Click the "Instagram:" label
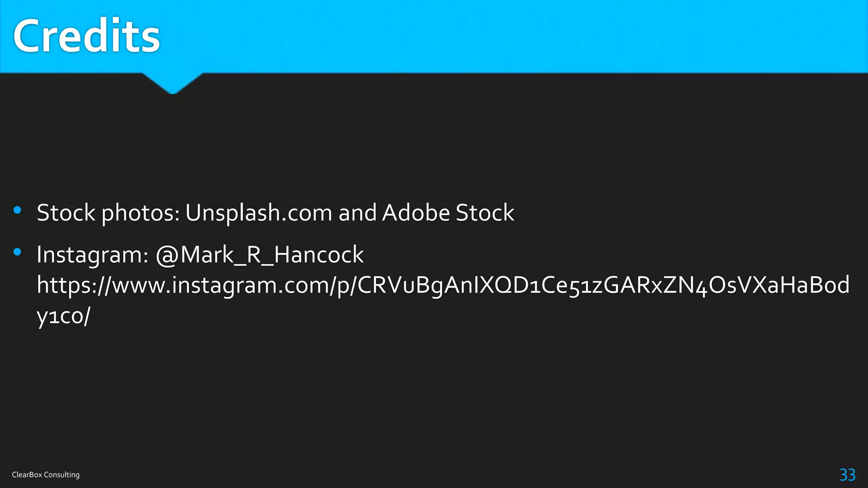Image resolution: width=868 pixels, height=488 pixels. pos(92,255)
